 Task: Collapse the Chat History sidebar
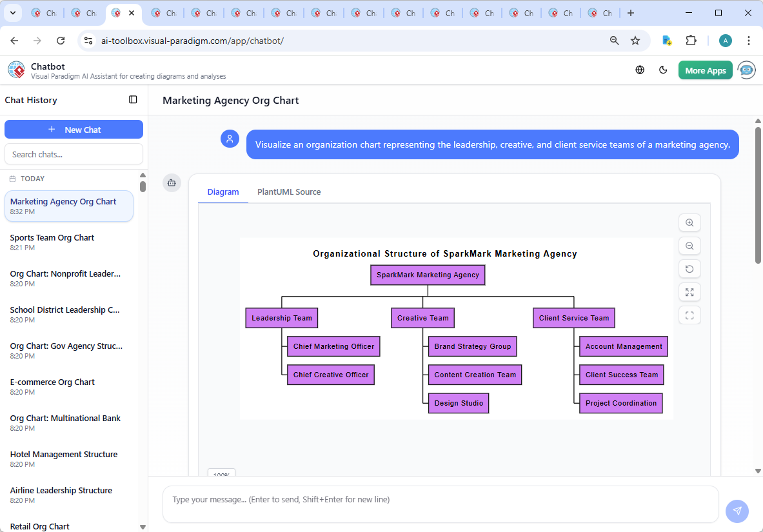tap(133, 100)
